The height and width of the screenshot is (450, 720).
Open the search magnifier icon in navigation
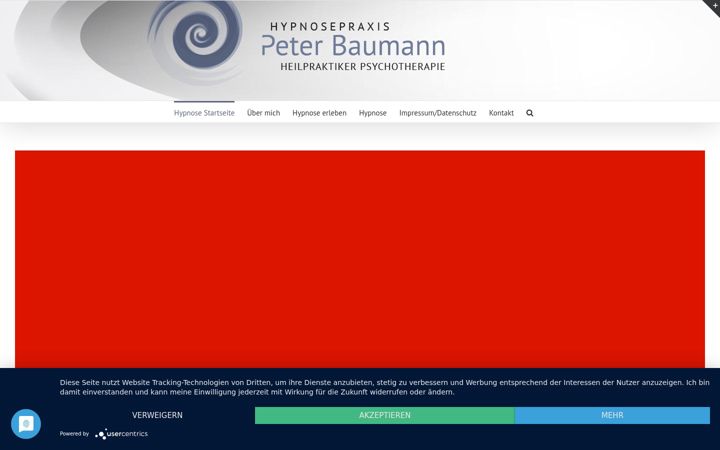pos(529,113)
